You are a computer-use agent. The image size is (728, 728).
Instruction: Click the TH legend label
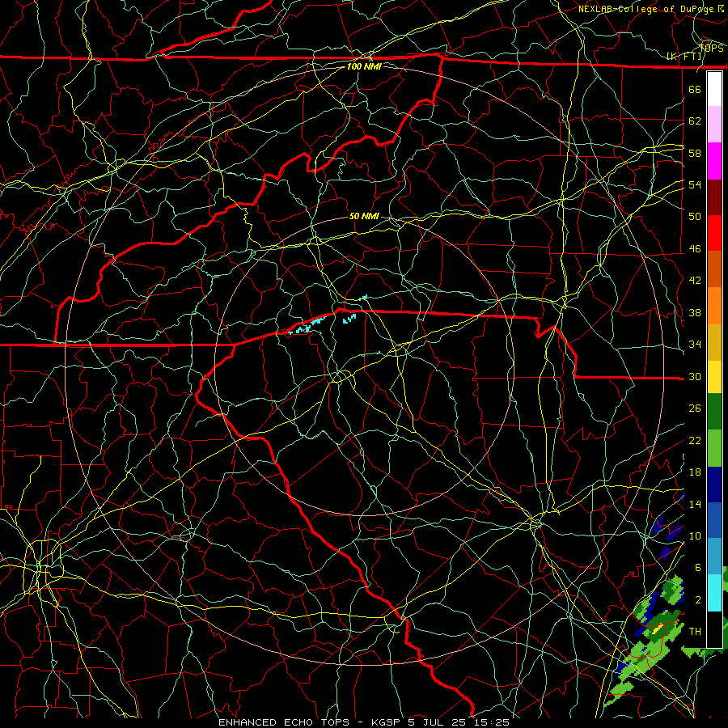coord(695,632)
